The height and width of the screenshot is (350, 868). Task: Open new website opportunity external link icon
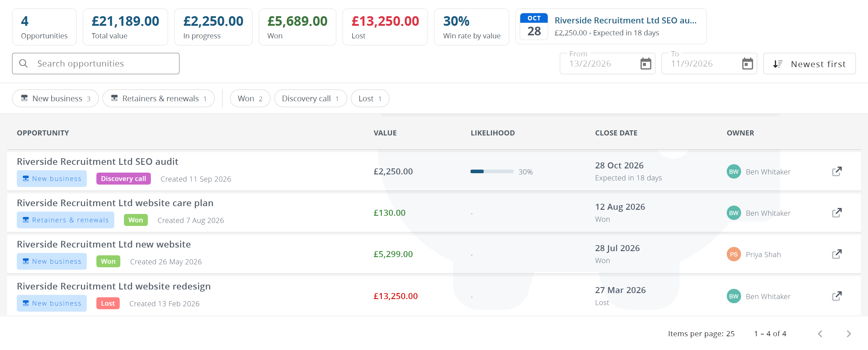pyautogui.click(x=836, y=254)
